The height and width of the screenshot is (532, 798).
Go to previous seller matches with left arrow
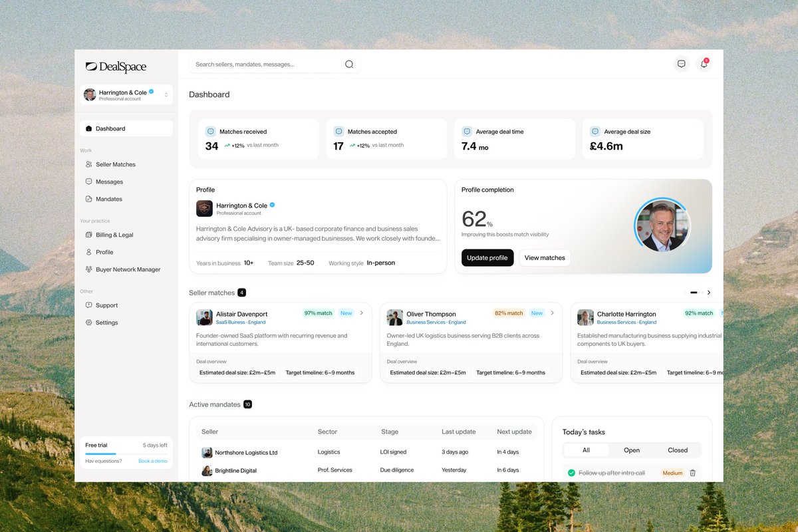pos(685,293)
